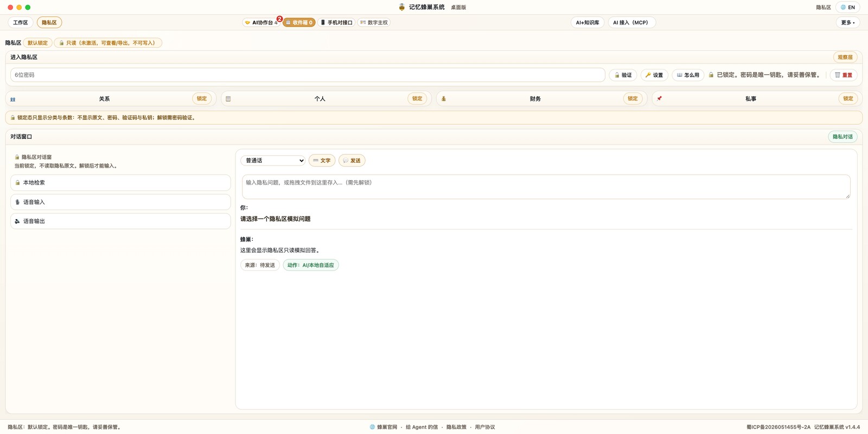Expand the 更多 menu
The height and width of the screenshot is (434, 868).
(848, 23)
